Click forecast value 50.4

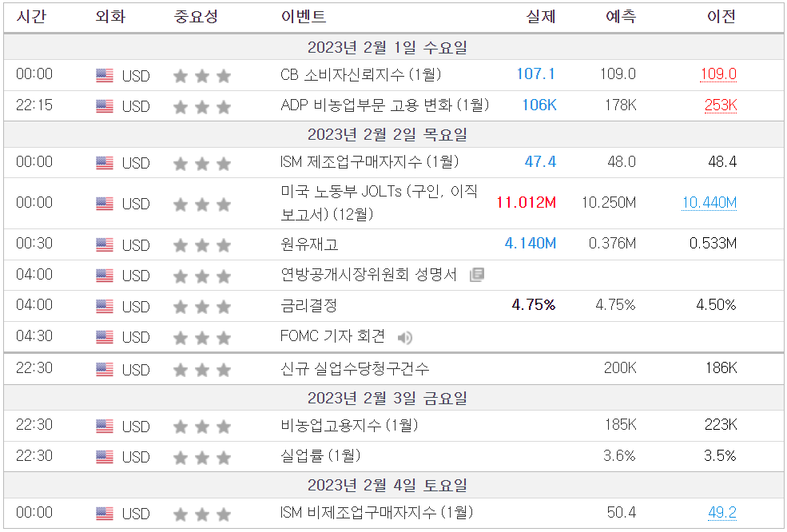pos(621,512)
